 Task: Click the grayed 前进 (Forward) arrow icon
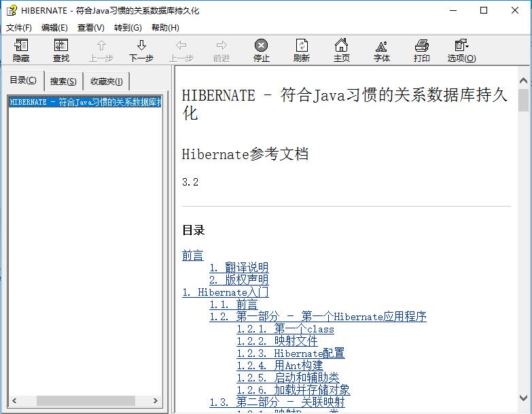pos(221,45)
